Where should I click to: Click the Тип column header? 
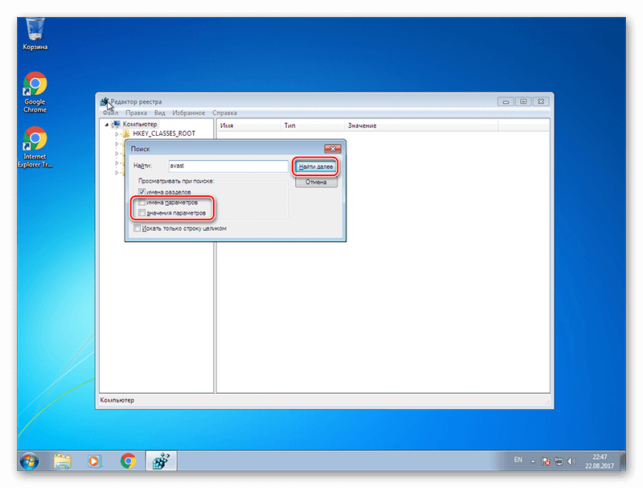pyautogui.click(x=313, y=125)
